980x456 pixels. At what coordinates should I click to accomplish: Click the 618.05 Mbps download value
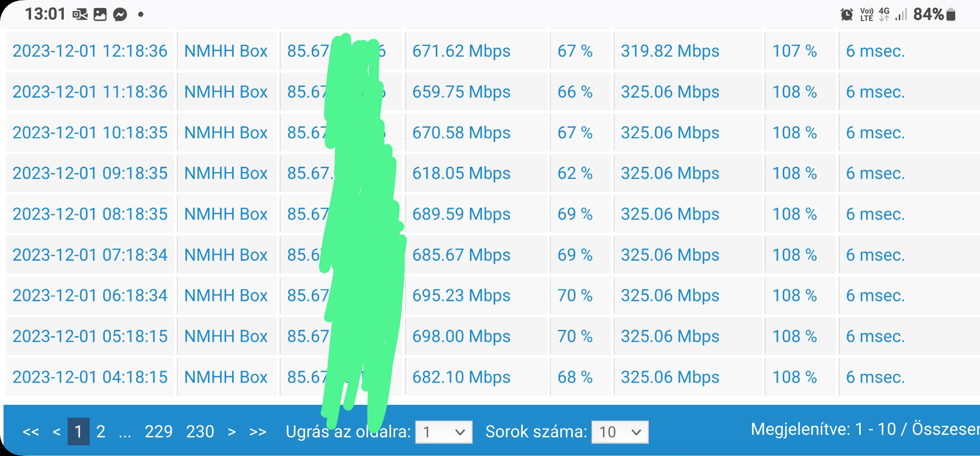click(x=462, y=173)
